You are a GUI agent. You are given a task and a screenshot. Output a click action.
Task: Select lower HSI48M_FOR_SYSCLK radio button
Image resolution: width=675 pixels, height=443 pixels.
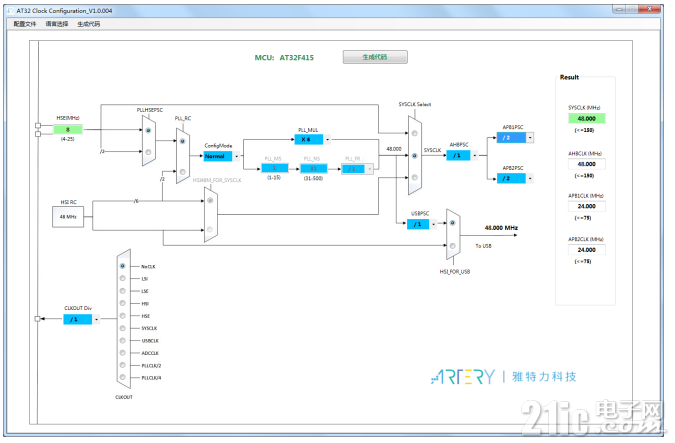210,229
